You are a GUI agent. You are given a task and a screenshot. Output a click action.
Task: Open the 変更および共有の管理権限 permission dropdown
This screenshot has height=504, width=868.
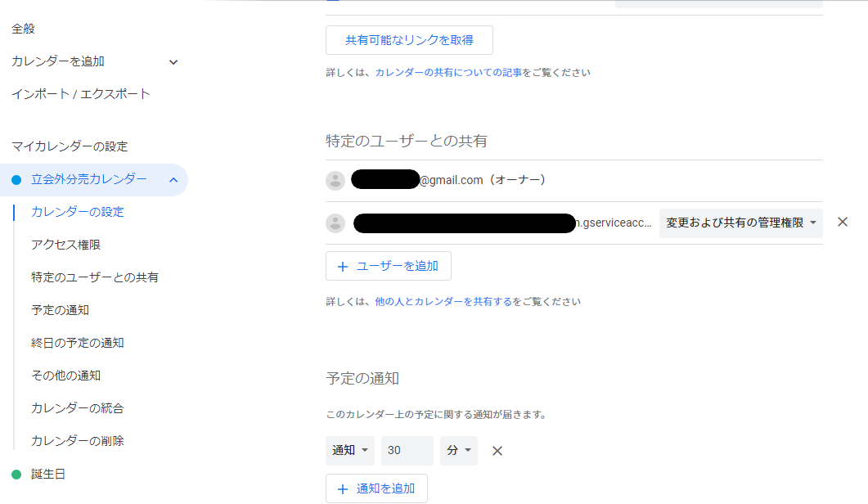(x=740, y=223)
